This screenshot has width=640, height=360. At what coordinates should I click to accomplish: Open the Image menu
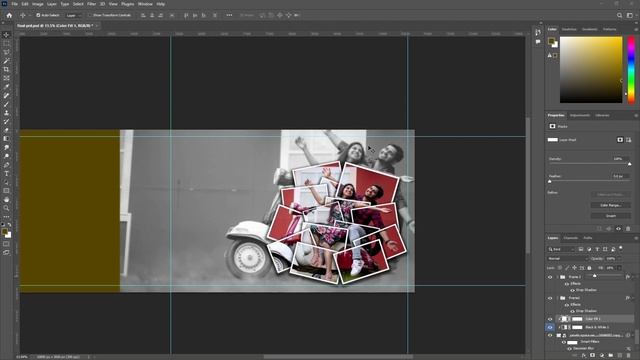tap(38, 4)
